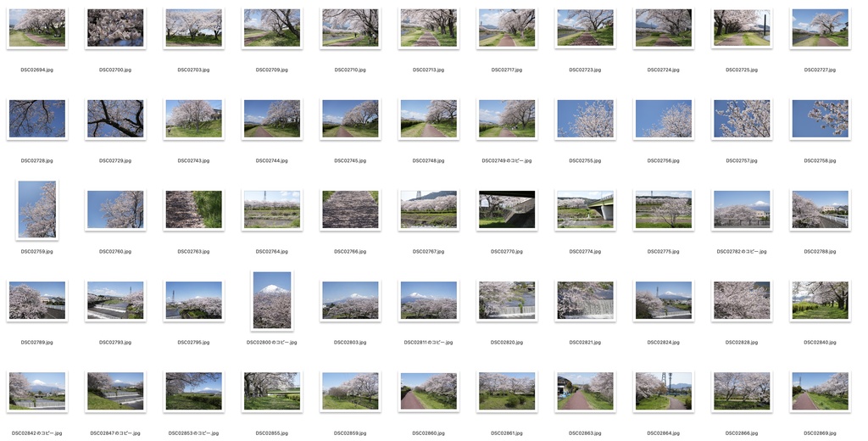This screenshot has height=441, width=868.
Task: Select the DSC02729.jpg branches thumbnail
Action: click(x=115, y=119)
